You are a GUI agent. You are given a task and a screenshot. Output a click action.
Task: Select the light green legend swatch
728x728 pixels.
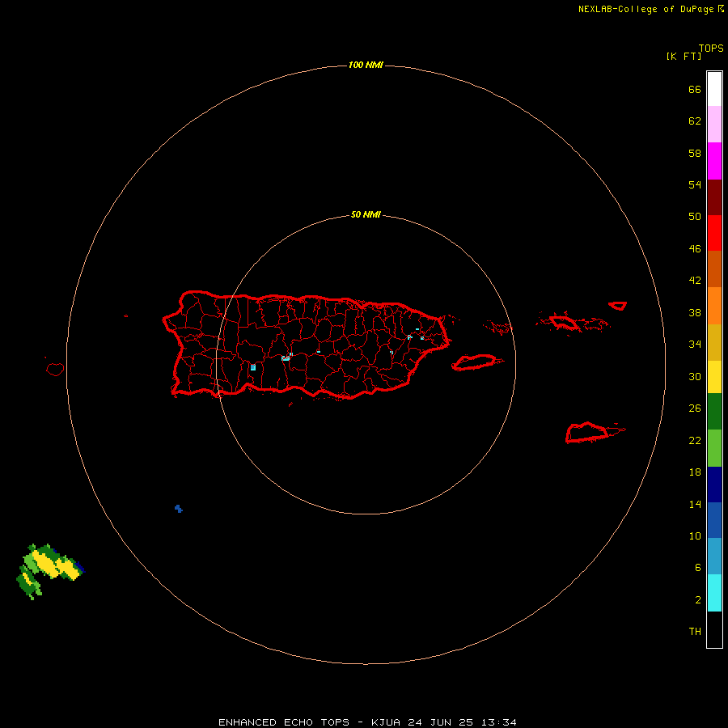714,448
